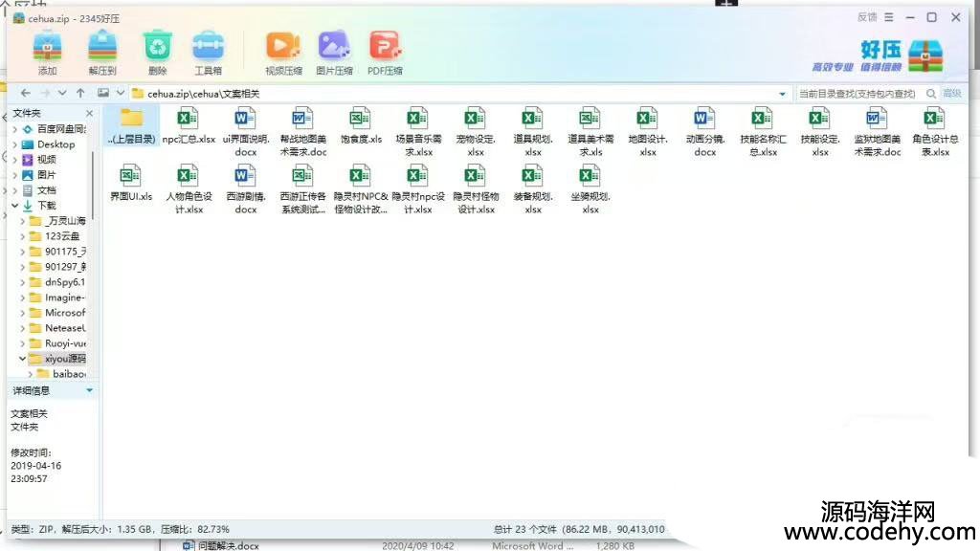Click the folder tree vertical scrollbar
The height and width of the screenshot is (551, 980).
[93, 185]
